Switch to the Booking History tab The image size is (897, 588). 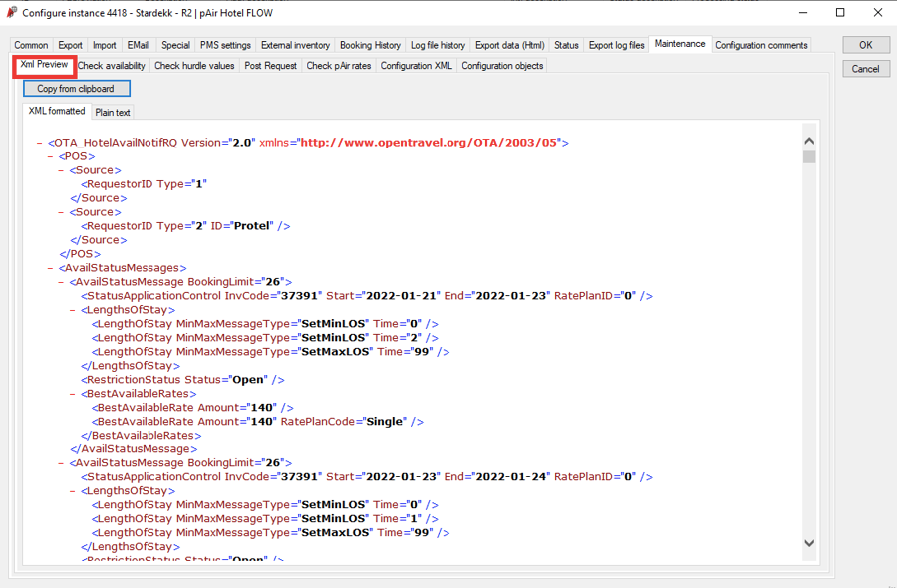click(370, 45)
